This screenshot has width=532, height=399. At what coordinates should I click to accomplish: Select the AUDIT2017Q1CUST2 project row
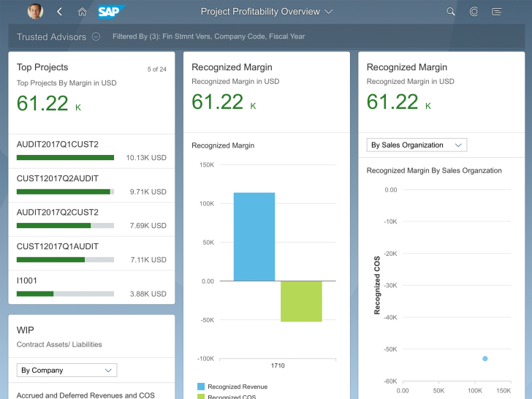[x=91, y=151]
